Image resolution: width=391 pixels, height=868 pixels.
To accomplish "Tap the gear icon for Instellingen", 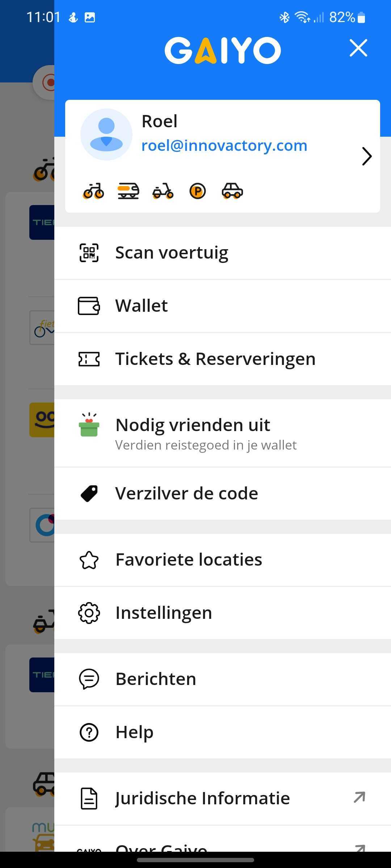I will 89,613.
